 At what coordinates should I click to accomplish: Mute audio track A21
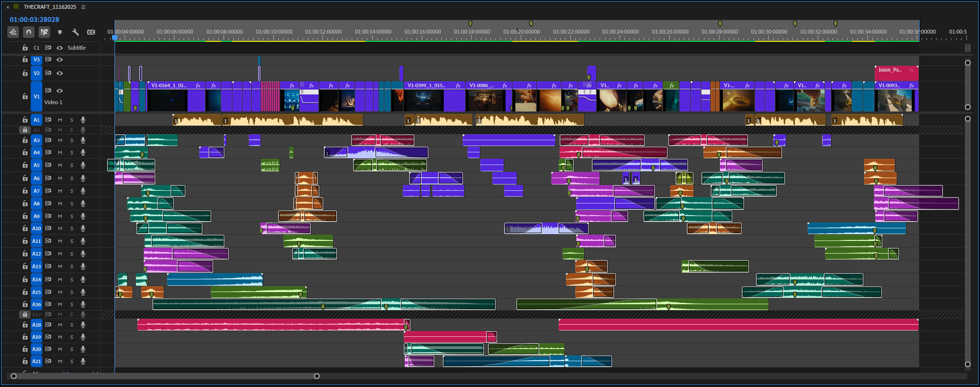tap(60, 361)
